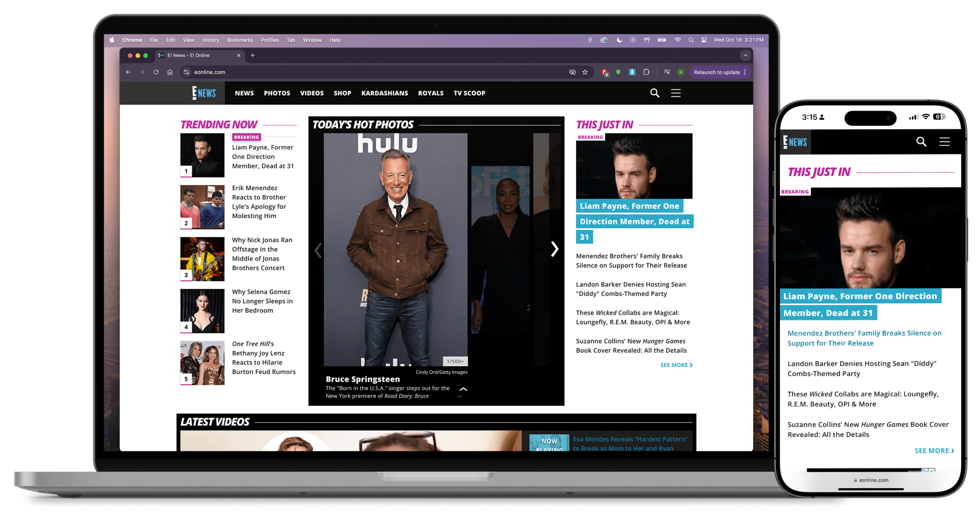Open the green shield extension
980x514 pixels.
coord(618,72)
